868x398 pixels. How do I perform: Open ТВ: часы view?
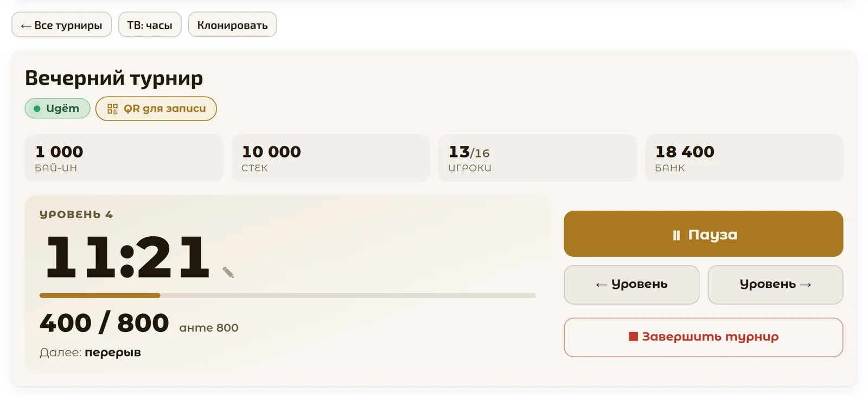coord(150,25)
